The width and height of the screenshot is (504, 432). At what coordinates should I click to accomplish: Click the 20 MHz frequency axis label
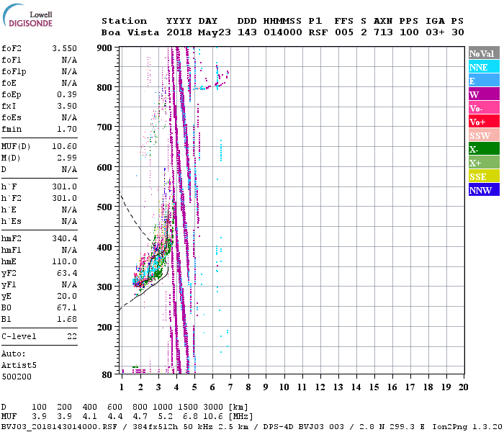(463, 387)
